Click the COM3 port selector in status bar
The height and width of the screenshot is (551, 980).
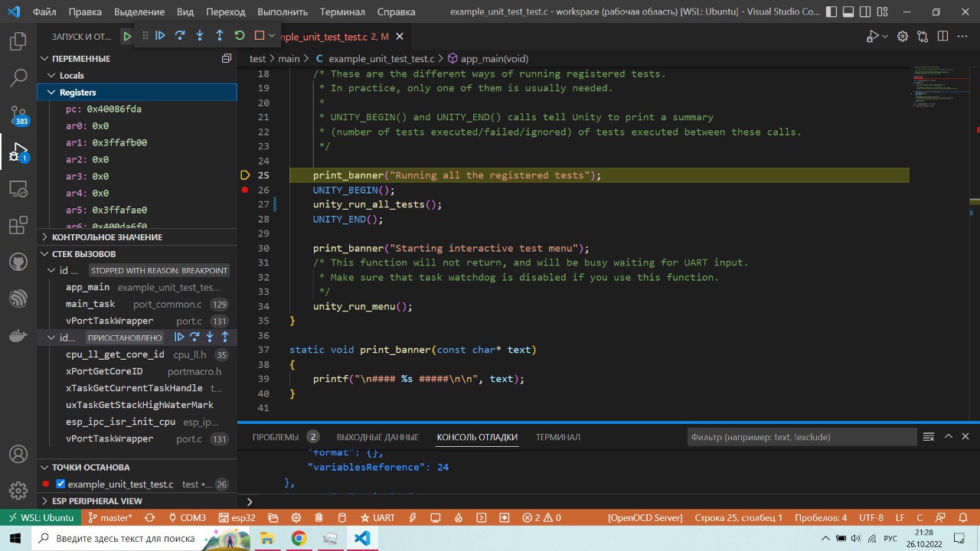pyautogui.click(x=188, y=518)
